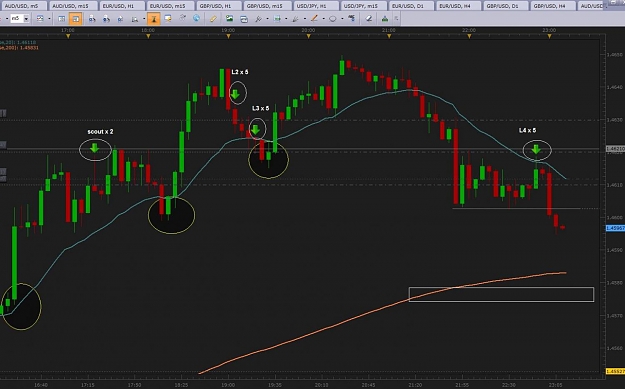
Task: Click the chart magnifier zoom icon
Action: pos(135,19)
